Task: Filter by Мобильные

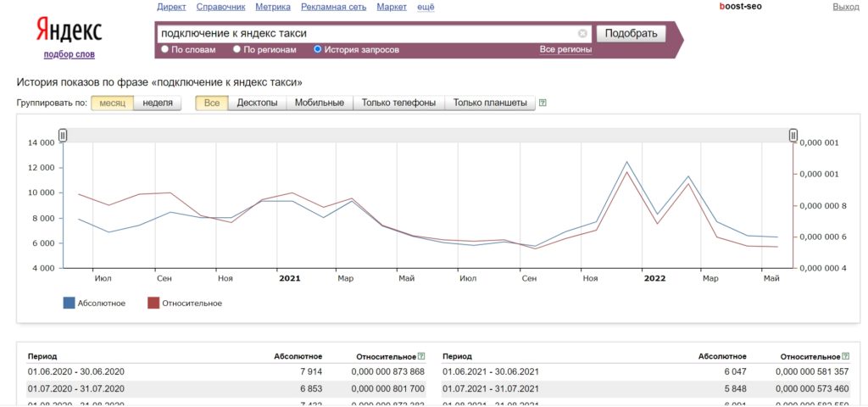Action: [x=320, y=103]
